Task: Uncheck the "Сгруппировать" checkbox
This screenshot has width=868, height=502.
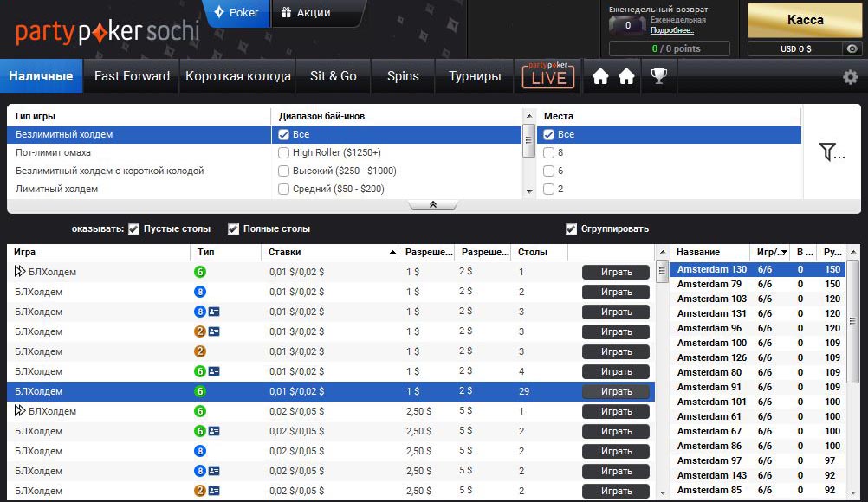Action: click(571, 229)
